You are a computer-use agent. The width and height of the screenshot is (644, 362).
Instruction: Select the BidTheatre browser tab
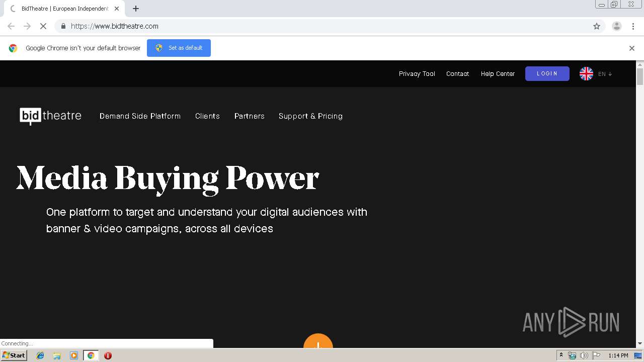pos(64,9)
